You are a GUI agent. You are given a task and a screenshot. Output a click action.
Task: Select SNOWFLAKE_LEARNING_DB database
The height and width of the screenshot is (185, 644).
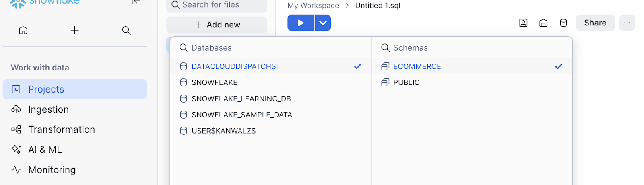[241, 99]
